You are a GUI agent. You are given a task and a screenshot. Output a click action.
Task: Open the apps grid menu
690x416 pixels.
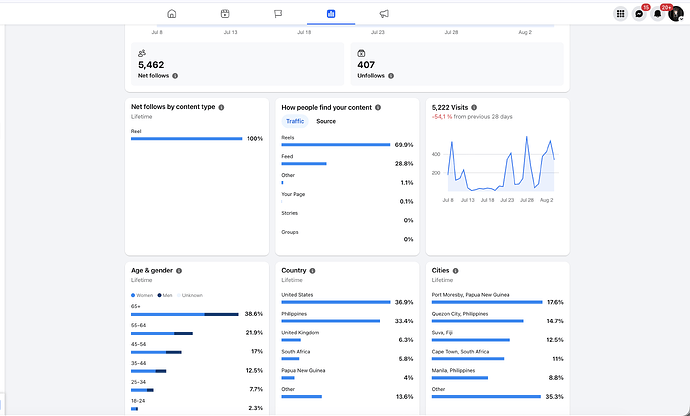coord(620,14)
